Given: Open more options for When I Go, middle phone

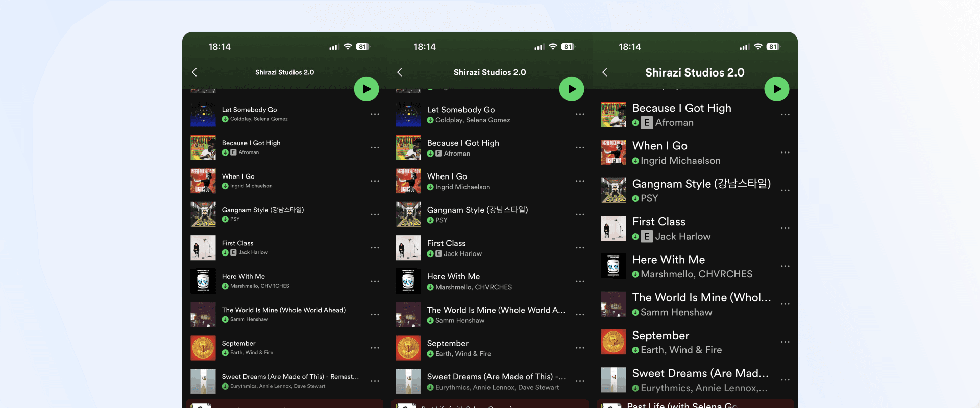Looking at the screenshot, I should tap(580, 181).
